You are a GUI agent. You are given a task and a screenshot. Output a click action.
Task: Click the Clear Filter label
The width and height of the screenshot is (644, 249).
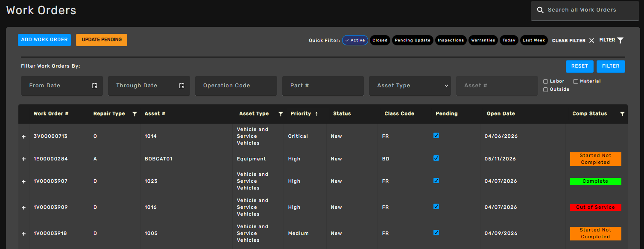569,41
